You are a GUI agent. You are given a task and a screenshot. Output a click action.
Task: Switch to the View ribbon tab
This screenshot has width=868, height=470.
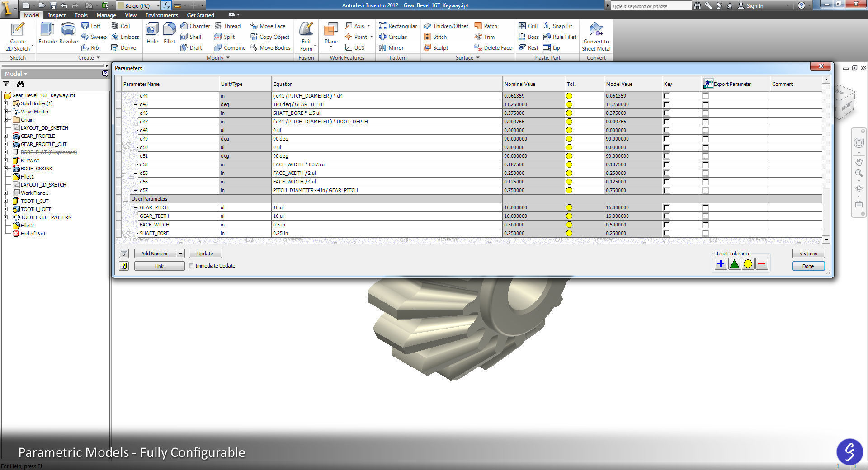pyautogui.click(x=131, y=15)
